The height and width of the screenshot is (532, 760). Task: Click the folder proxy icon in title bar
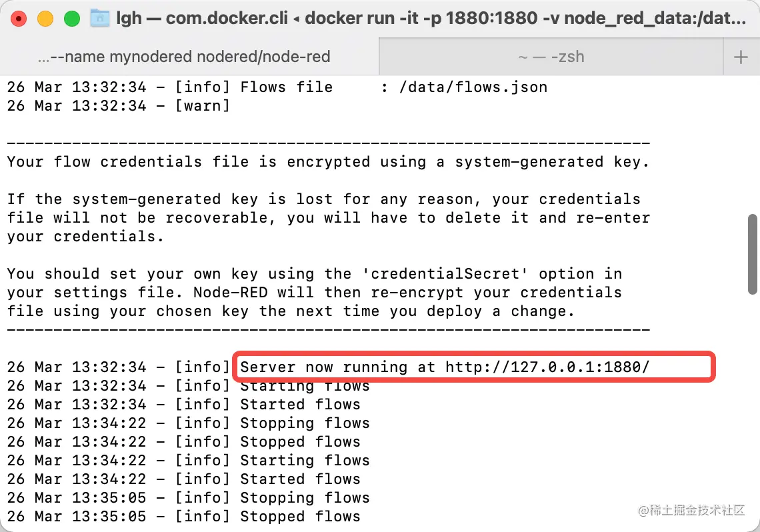click(x=100, y=19)
